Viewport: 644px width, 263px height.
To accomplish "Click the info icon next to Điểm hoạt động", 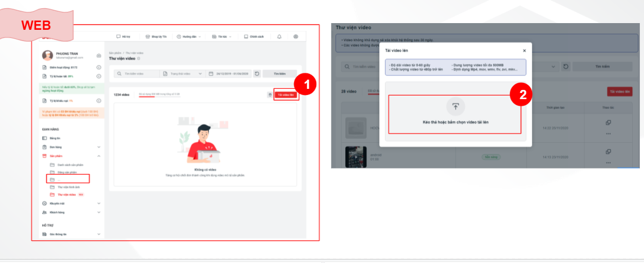I will click(x=99, y=67).
